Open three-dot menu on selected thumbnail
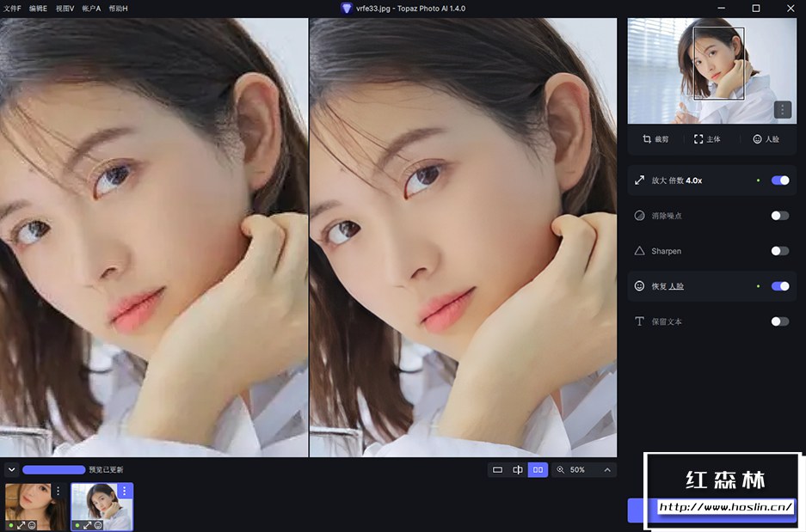 point(125,491)
